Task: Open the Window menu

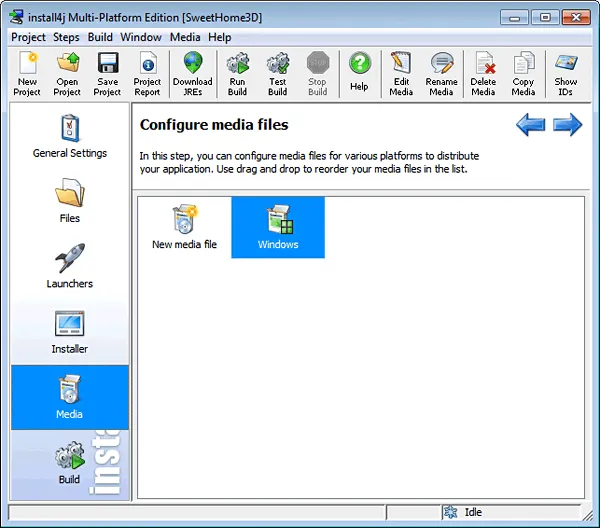Action: coord(141,37)
